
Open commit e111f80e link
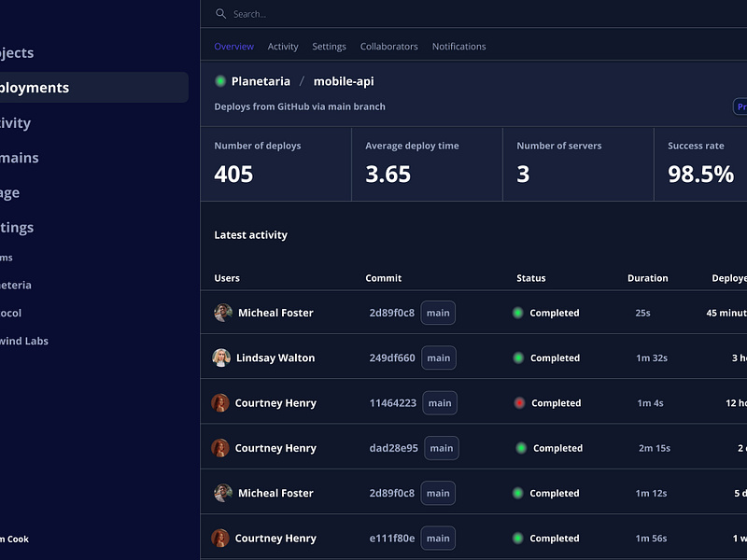[392, 539]
